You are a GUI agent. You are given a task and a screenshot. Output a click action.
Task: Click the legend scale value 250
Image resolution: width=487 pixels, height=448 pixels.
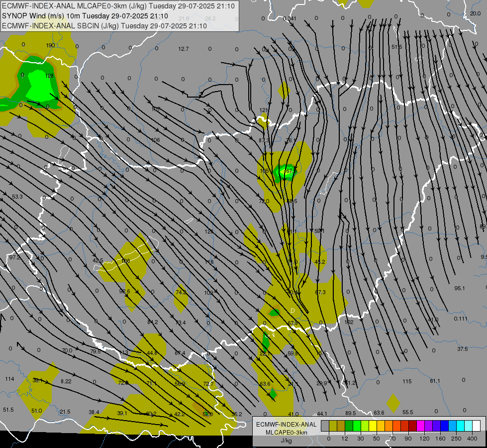click(456, 439)
